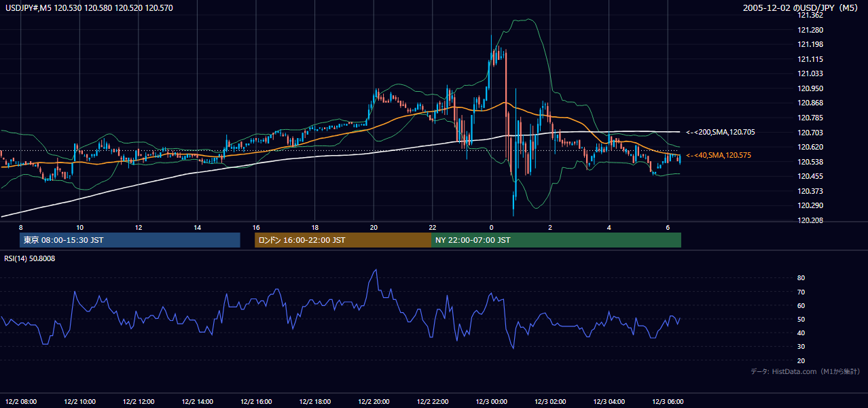Click the hour 10 tick under price chart

79,228
